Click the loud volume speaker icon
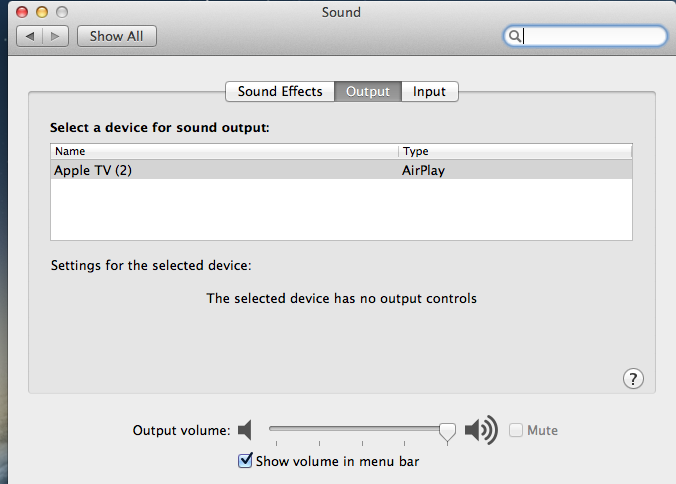 (481, 430)
